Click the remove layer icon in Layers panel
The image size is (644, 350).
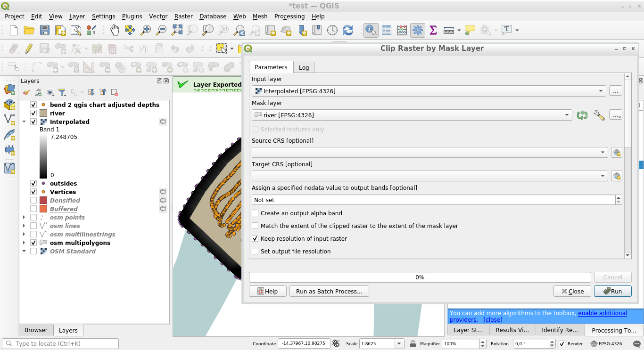pyautogui.click(x=115, y=92)
